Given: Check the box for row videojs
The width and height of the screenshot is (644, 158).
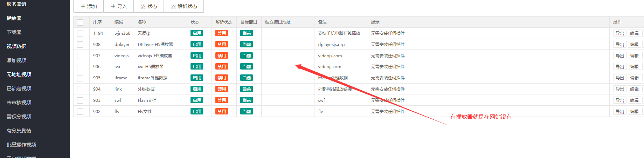Looking at the screenshot, I should 80,56.
